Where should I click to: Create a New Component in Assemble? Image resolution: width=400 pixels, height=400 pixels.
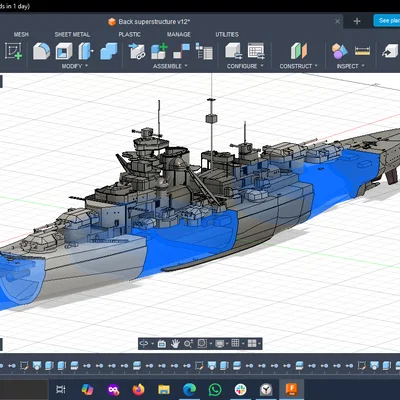pos(159,51)
